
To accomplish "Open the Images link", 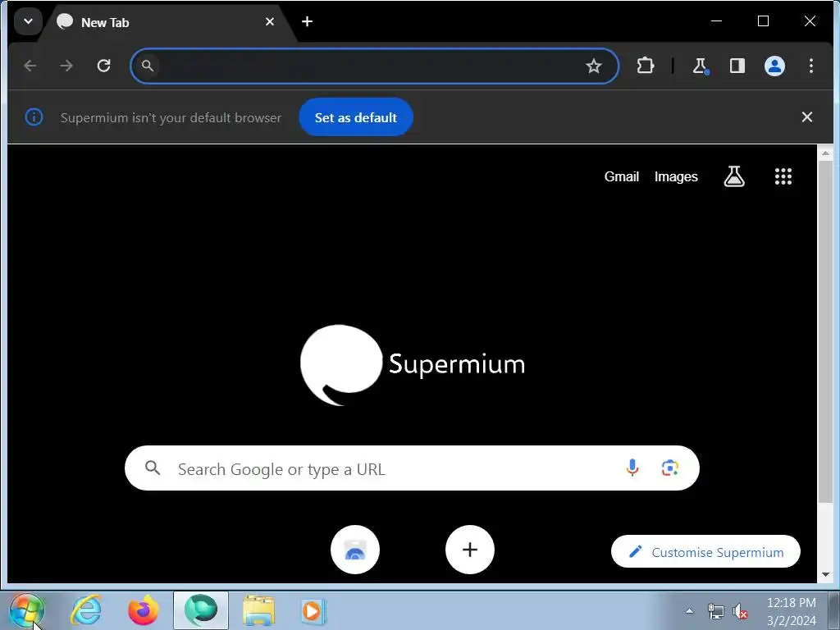I will (676, 177).
